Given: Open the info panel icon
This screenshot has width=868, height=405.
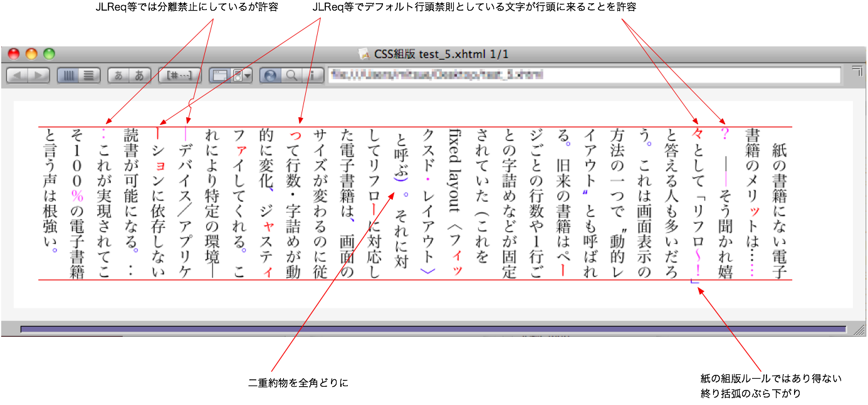Looking at the screenshot, I should 311,75.
